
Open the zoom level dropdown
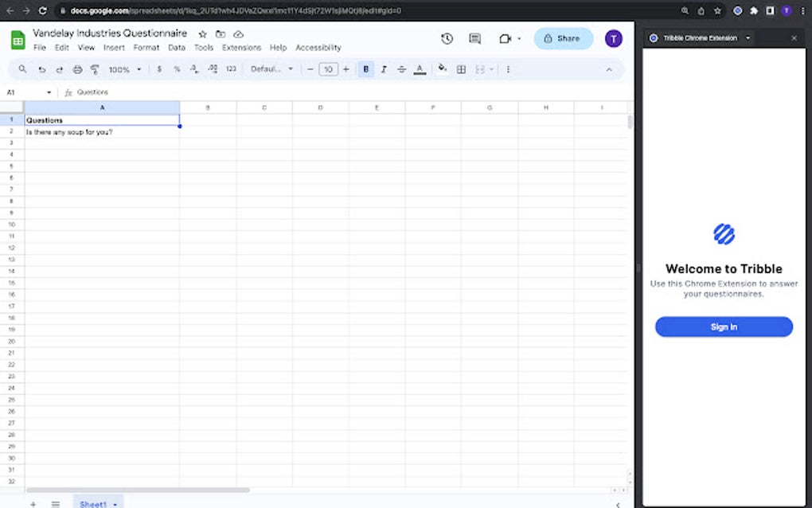(x=123, y=69)
